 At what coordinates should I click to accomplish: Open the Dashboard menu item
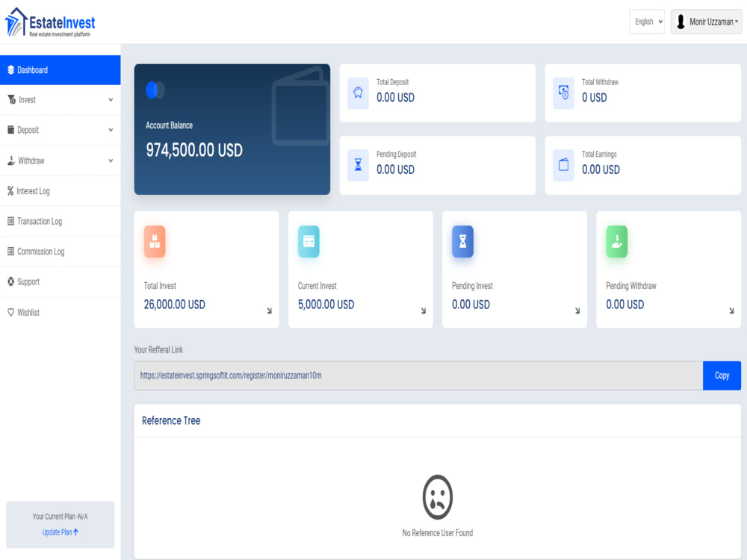(60, 70)
